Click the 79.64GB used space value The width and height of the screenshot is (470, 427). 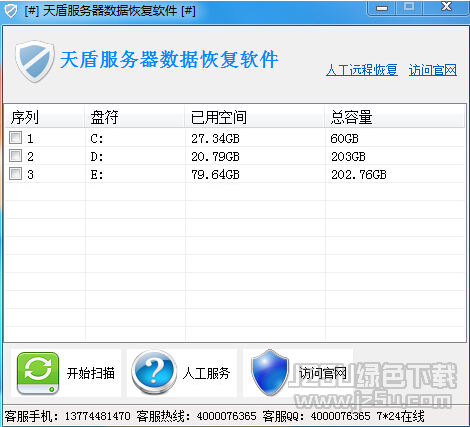coord(215,175)
